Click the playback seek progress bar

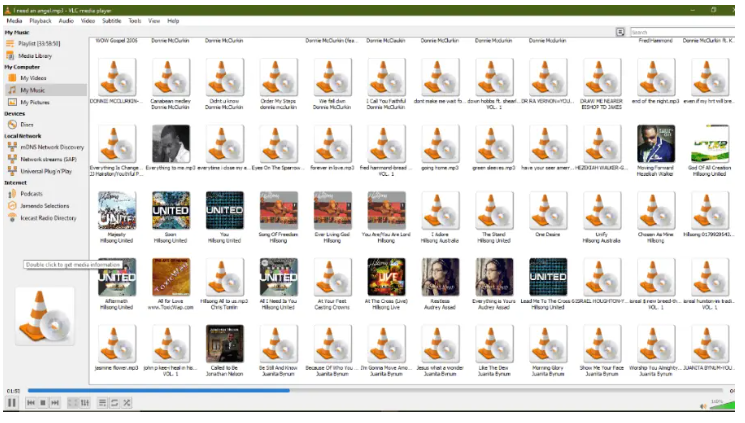point(375,391)
